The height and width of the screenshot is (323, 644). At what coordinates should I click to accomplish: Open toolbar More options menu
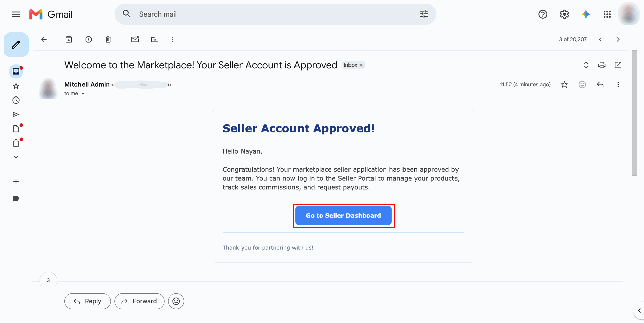tap(172, 39)
